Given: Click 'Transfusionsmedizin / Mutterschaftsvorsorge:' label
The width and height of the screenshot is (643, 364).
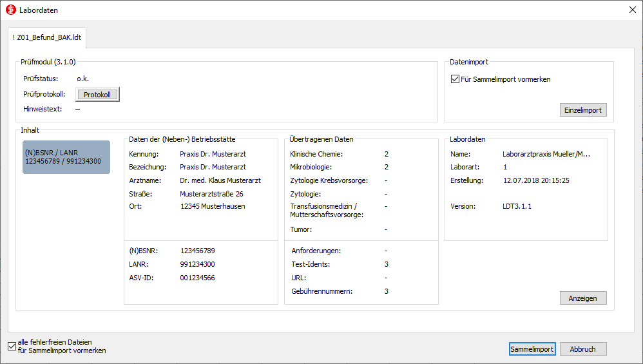Looking at the screenshot, I should (x=327, y=210).
